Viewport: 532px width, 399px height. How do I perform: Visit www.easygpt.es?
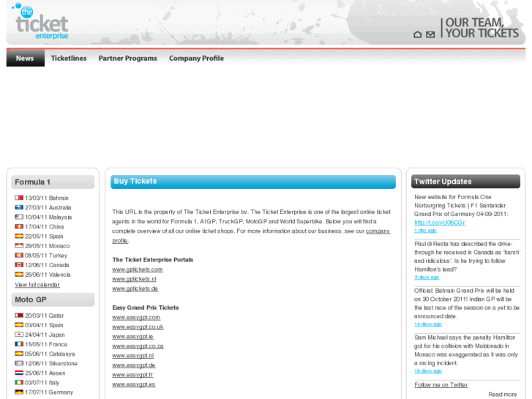tap(134, 384)
